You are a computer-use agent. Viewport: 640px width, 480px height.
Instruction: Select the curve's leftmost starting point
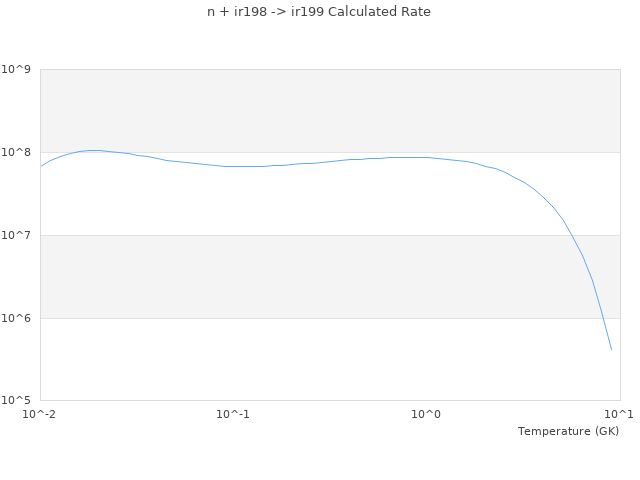click(41, 165)
